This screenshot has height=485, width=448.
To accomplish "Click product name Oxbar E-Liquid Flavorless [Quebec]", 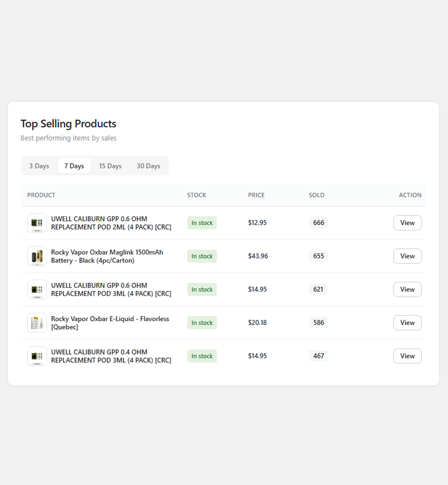I will pos(110,323).
